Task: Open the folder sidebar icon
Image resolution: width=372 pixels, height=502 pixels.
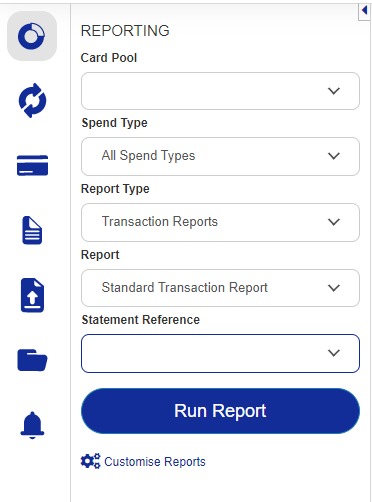Action: tap(32, 360)
